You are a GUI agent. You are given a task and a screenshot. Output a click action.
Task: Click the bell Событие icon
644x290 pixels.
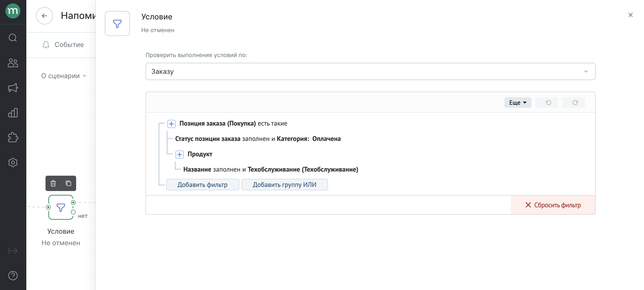46,45
